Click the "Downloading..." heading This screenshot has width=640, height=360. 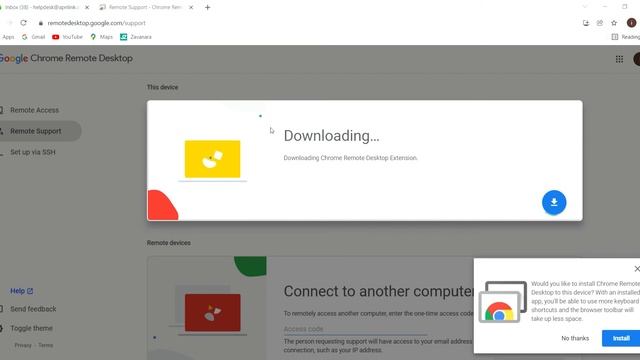coord(331,136)
